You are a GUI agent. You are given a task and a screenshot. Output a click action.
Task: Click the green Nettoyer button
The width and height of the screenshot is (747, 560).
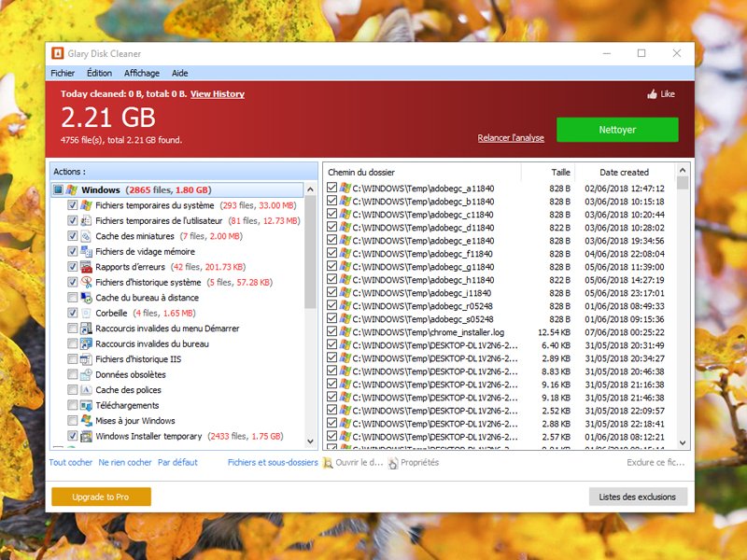(x=617, y=130)
